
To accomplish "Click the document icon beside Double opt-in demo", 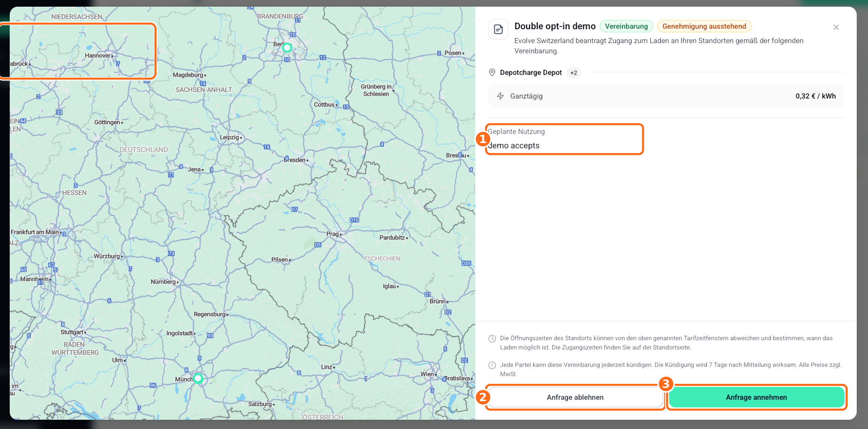I will tap(498, 29).
